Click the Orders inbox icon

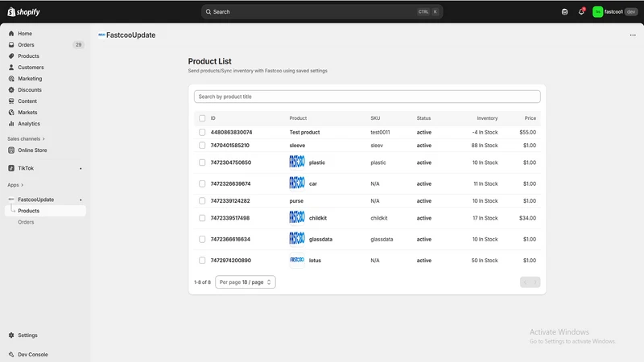click(x=11, y=45)
